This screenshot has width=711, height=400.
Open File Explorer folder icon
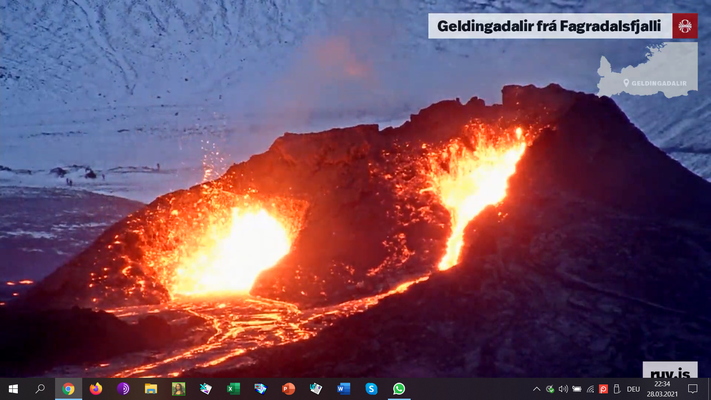[151, 389]
